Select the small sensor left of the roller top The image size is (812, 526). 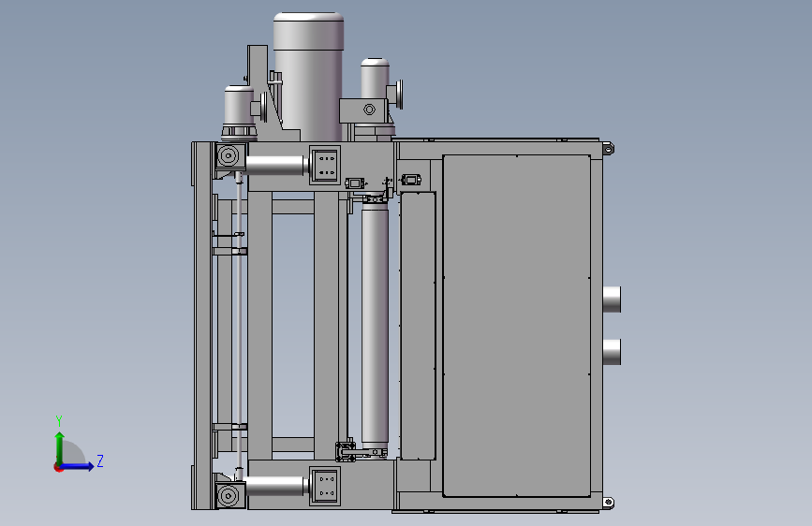pos(354,183)
